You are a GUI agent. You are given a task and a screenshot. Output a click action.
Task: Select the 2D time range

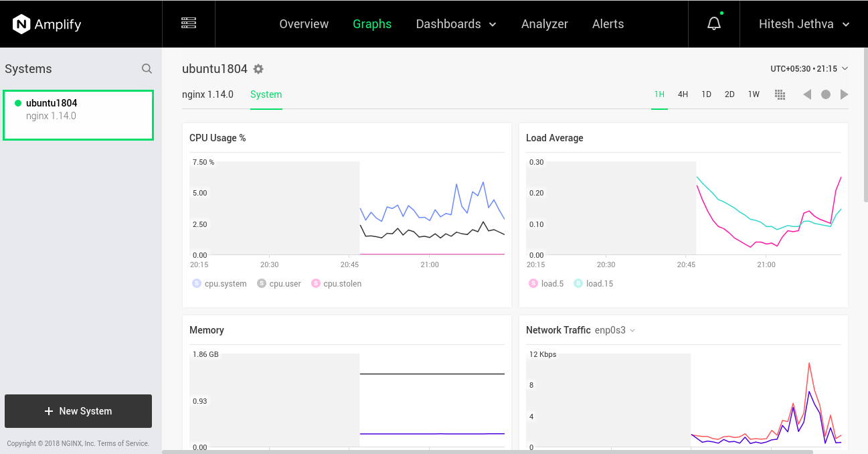(729, 94)
